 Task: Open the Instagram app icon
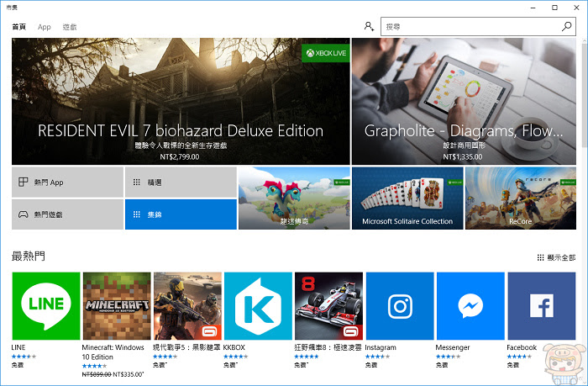tap(400, 306)
